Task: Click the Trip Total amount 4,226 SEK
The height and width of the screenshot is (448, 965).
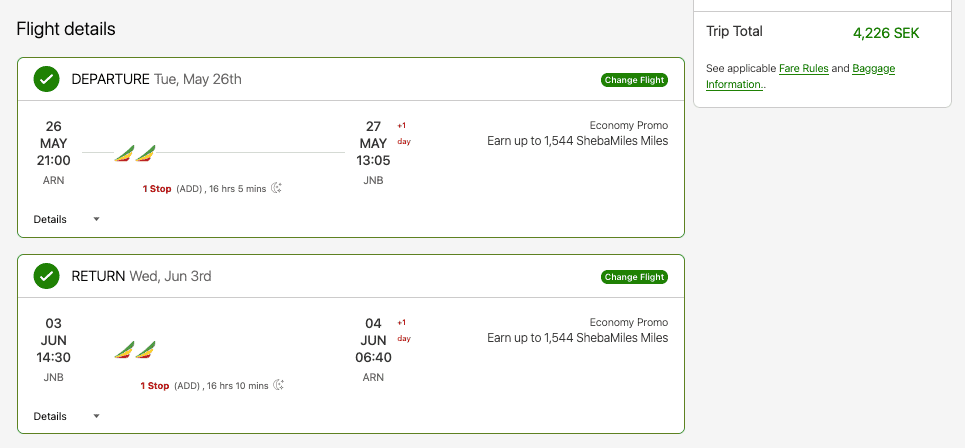Action: tap(885, 33)
